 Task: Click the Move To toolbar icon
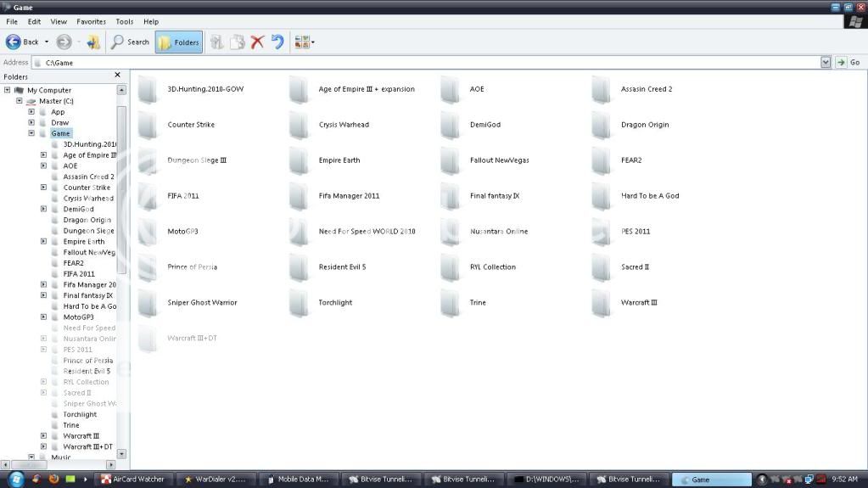click(217, 42)
